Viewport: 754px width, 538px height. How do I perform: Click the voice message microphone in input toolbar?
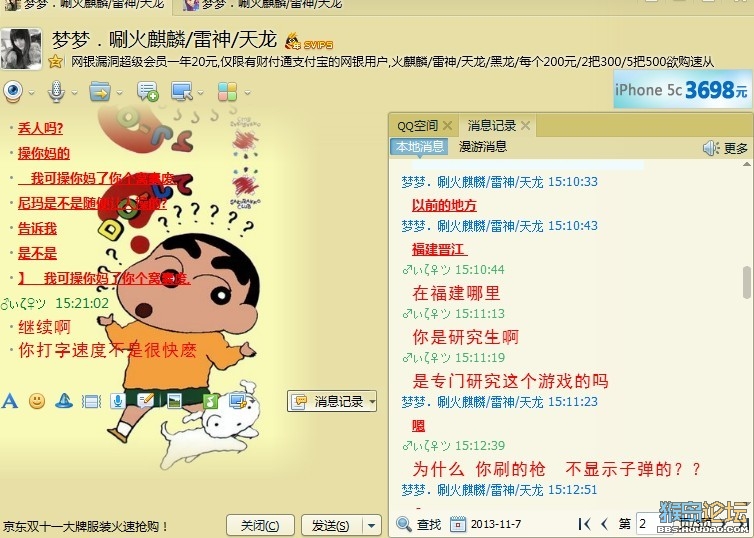click(118, 400)
